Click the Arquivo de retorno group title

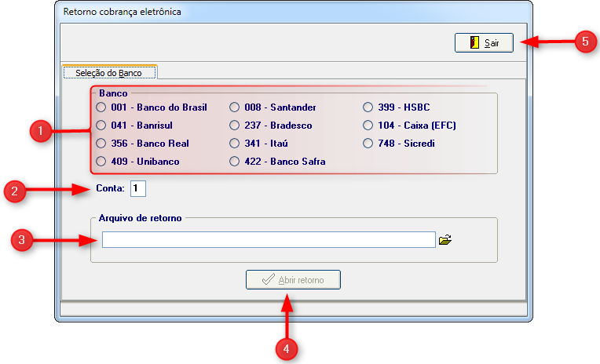point(140,218)
